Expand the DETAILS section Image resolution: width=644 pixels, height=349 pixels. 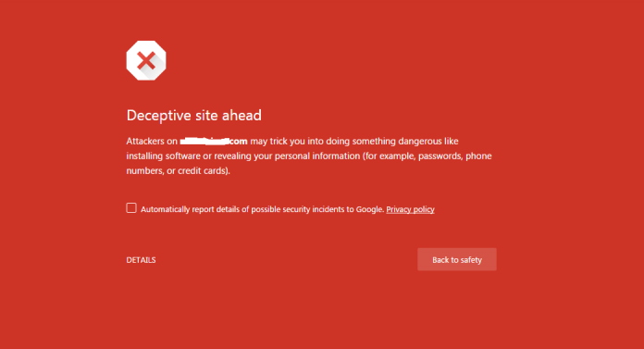(x=141, y=260)
